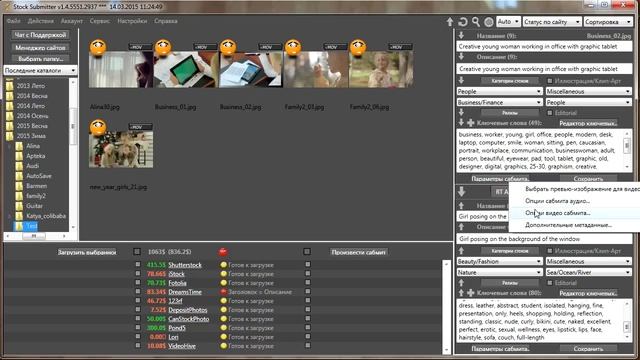Click the red status icon in DreamTime row
Screen dimensions: 640x360
pyautogui.click(x=223, y=292)
